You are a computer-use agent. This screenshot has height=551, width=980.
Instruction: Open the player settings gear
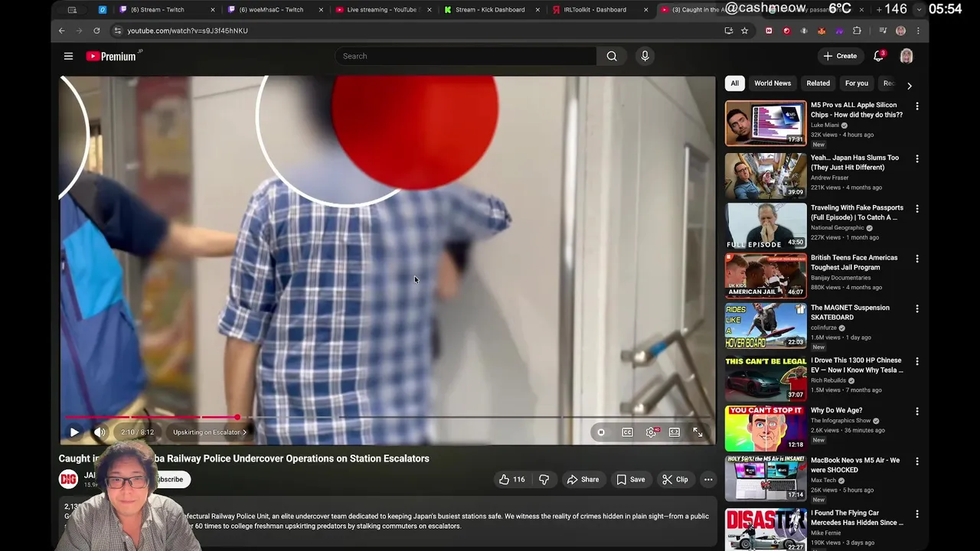tap(651, 432)
